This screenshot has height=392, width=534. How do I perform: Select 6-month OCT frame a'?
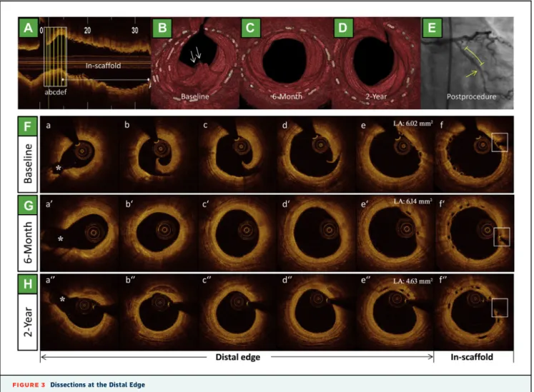[x=79, y=233]
